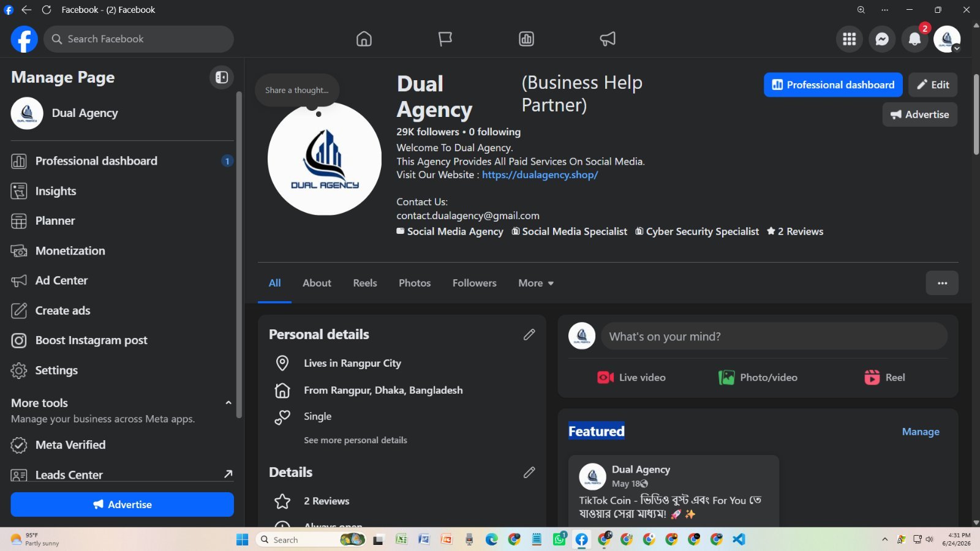Click Manage for Featured section
980x551 pixels.
921,432
